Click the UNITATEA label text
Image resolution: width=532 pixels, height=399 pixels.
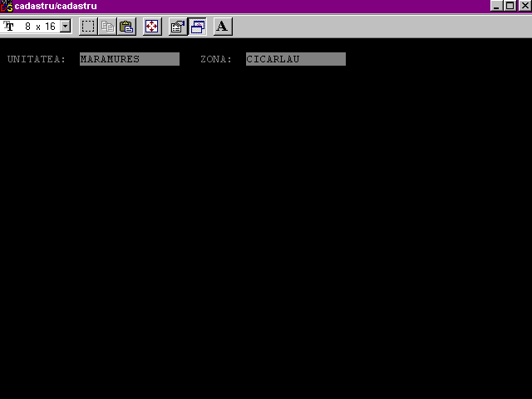click(36, 59)
